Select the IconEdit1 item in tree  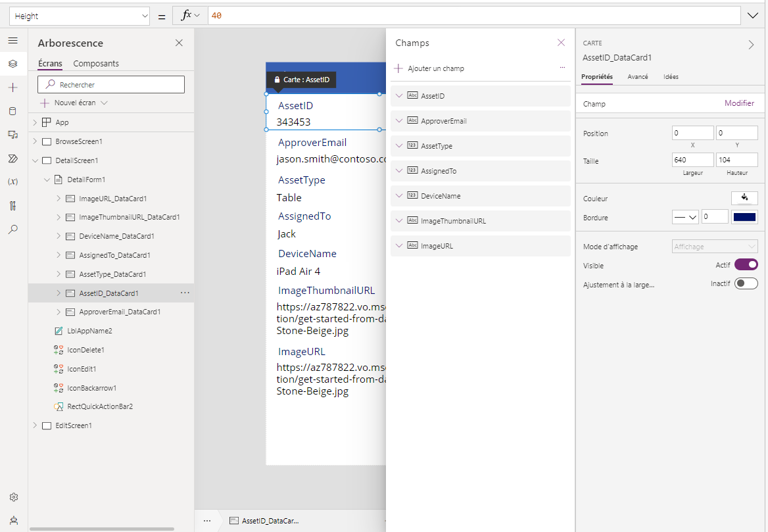82,369
